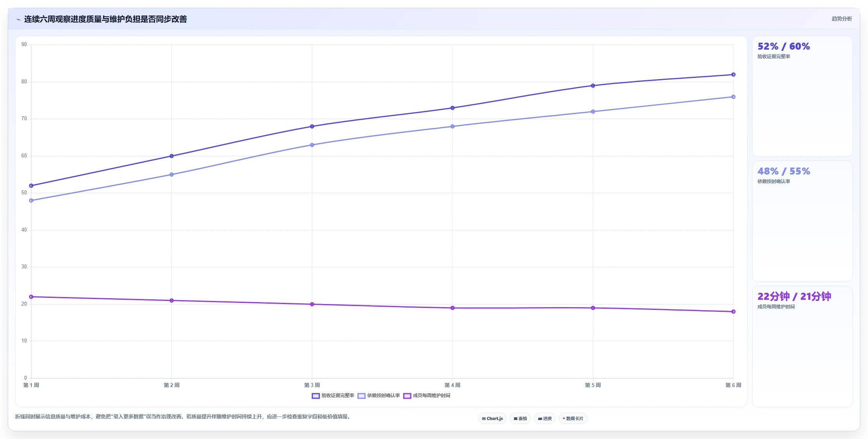The width and height of the screenshot is (868, 439).
Task: Click 依赖按时确认率 data point at 第 4 周
Action: [x=453, y=126]
